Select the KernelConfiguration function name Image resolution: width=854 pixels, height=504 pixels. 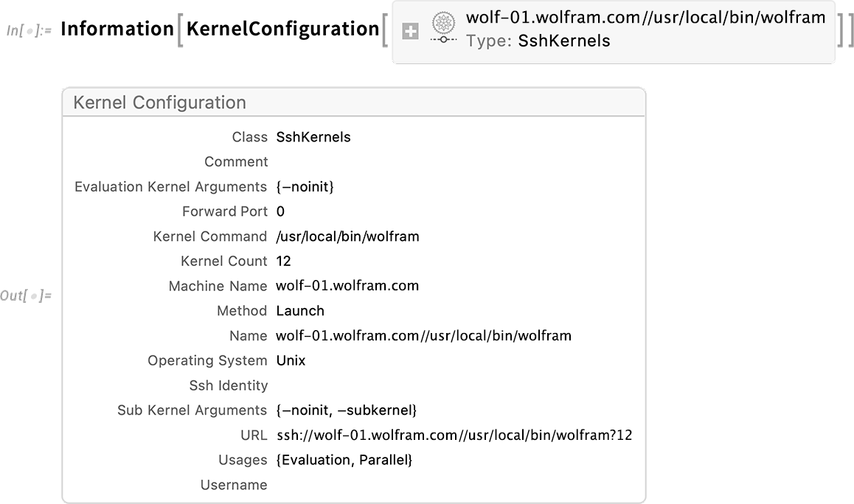[282, 29]
